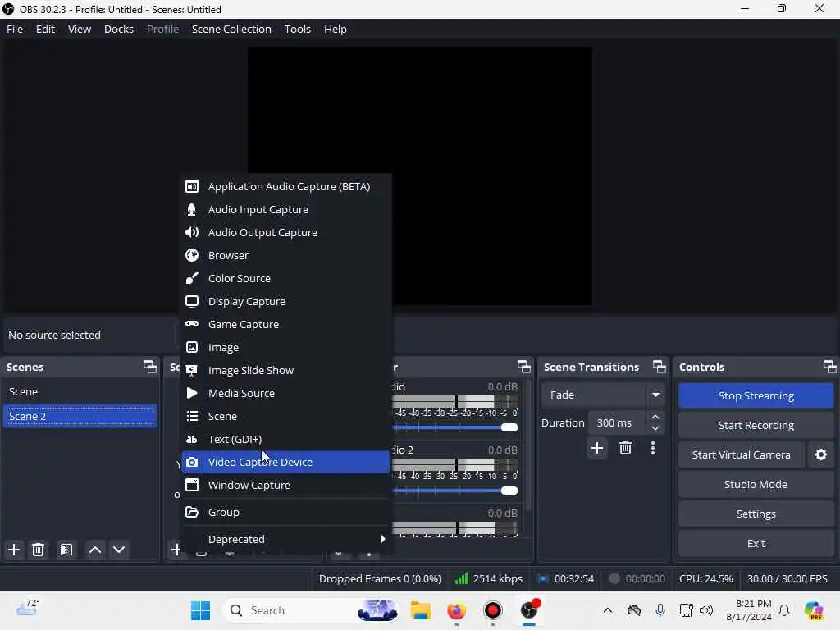
Task: Click the Exit button
Action: pyautogui.click(x=756, y=543)
